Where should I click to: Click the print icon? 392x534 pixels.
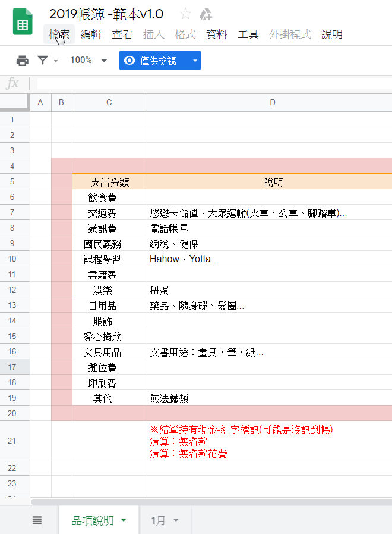tap(23, 61)
